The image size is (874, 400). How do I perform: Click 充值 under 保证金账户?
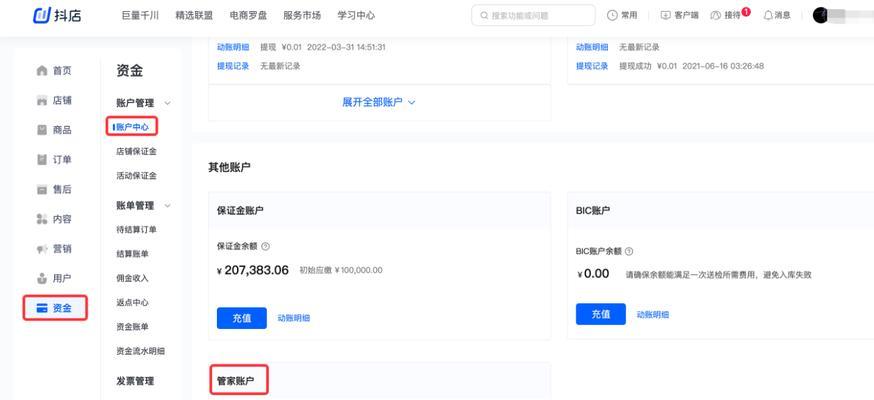[x=242, y=318]
